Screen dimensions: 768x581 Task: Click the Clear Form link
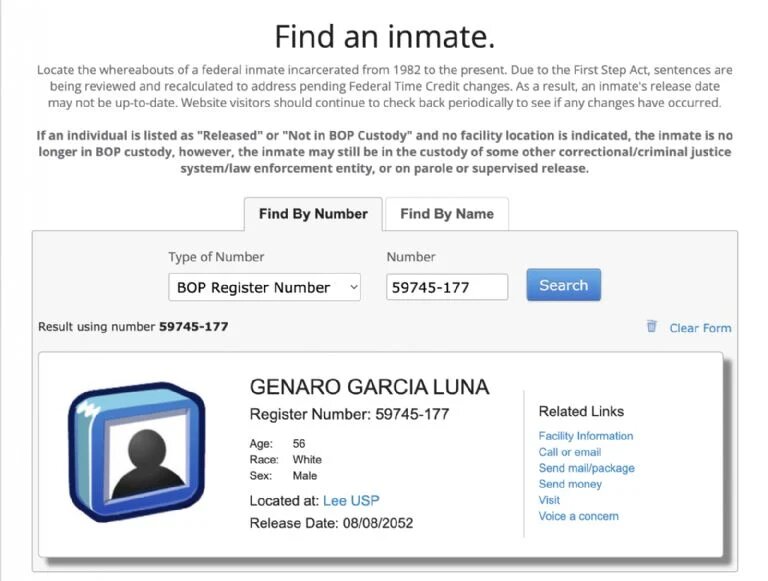[700, 328]
